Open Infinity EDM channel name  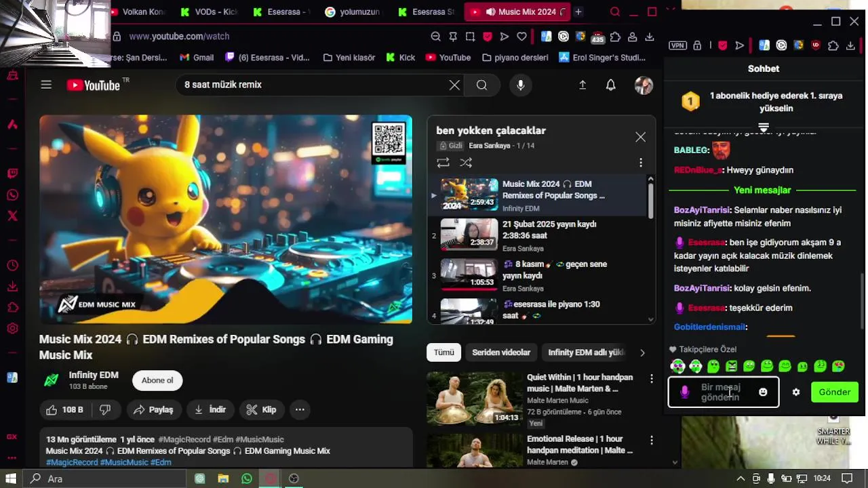click(94, 375)
